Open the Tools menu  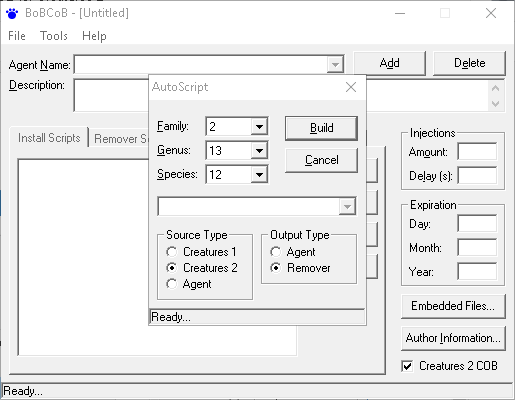coord(54,36)
